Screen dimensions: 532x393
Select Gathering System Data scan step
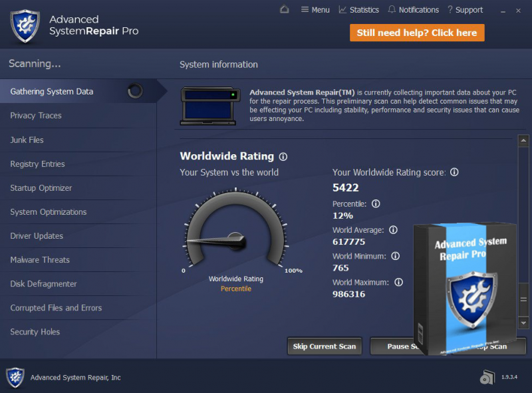point(78,91)
